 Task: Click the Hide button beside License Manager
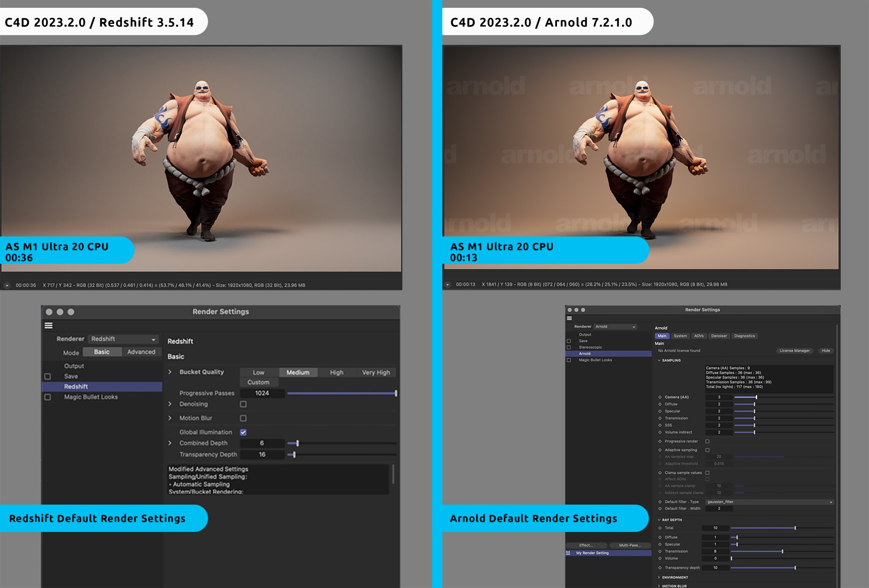[x=826, y=351]
